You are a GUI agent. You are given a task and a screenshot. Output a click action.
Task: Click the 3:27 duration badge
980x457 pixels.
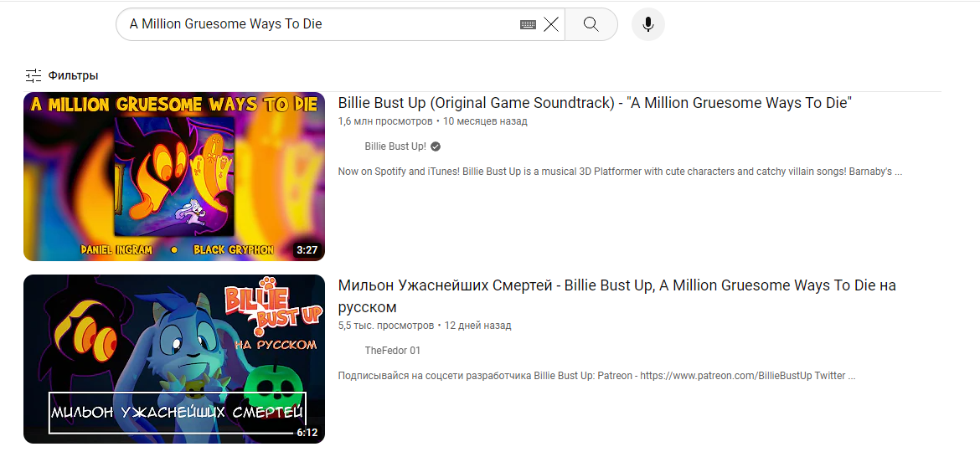[x=307, y=250]
